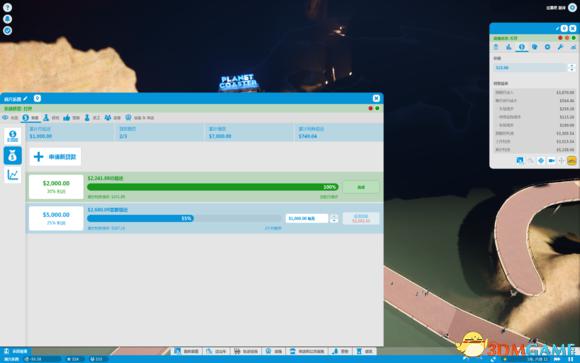Switch to the eye overview tab
The height and width of the screenshot is (363, 580).
click(5, 118)
